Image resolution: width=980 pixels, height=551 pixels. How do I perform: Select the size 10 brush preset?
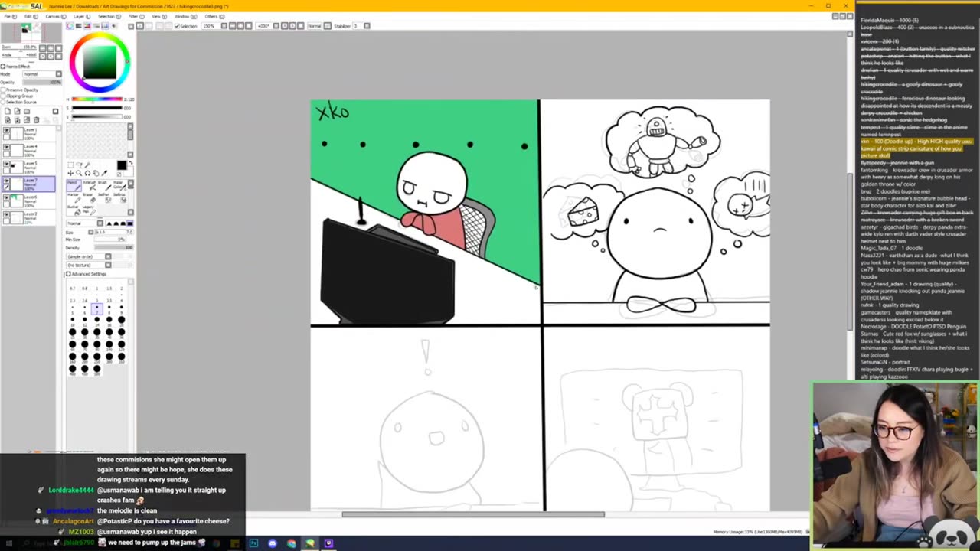click(73, 321)
